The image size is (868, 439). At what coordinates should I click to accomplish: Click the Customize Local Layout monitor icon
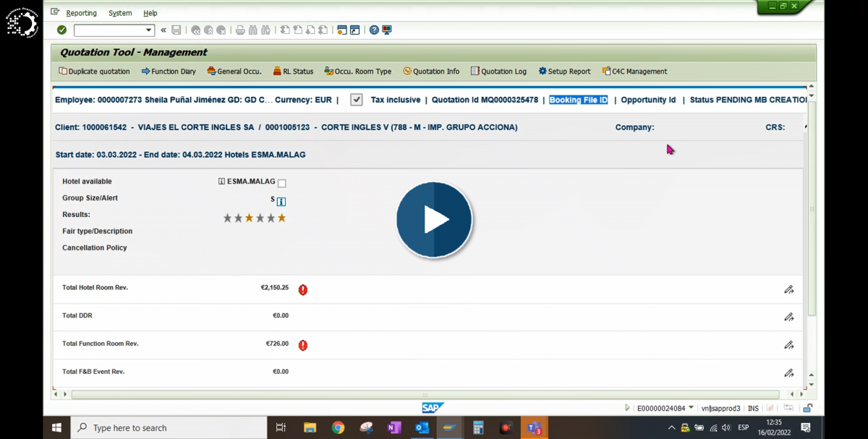[x=387, y=30]
